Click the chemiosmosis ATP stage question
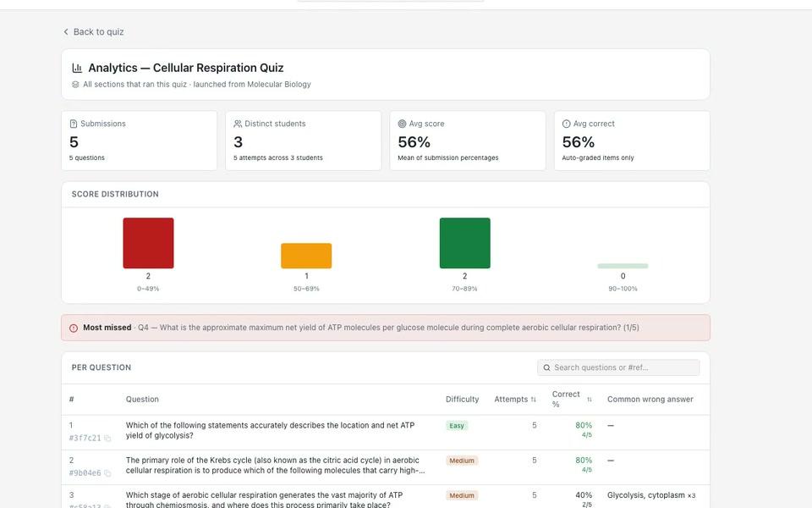The width and height of the screenshot is (812, 508). [x=264, y=500]
